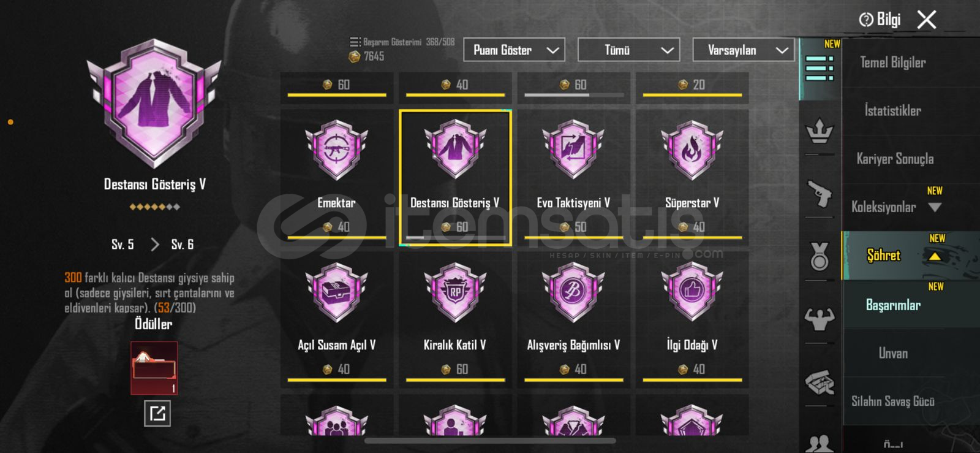
Task: Open the medal category icon
Action: (x=819, y=256)
